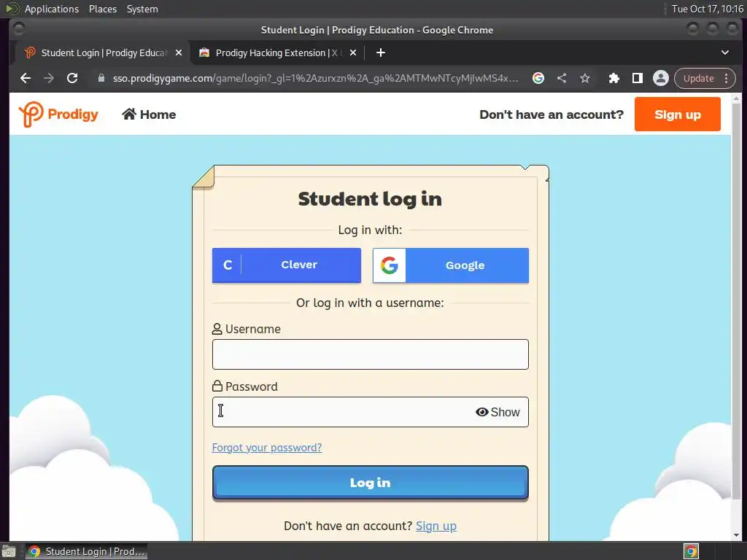Open the Chrome profile avatar
The image size is (747, 560).
click(661, 78)
